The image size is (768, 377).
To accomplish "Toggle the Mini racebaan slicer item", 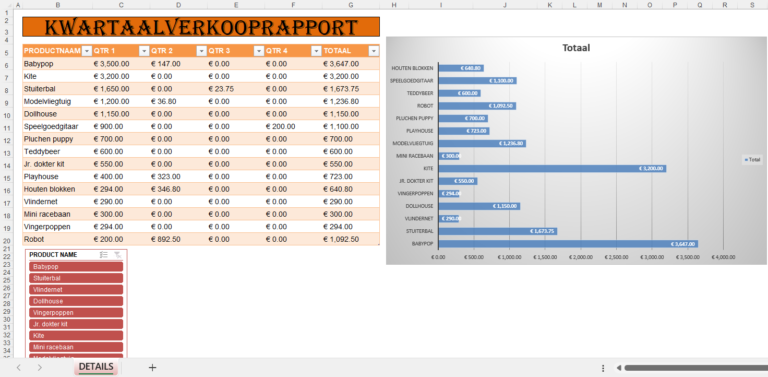I will (x=76, y=347).
